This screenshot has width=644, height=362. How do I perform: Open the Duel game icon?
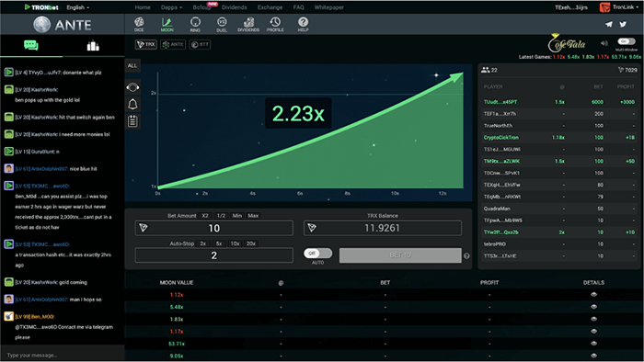222,24
